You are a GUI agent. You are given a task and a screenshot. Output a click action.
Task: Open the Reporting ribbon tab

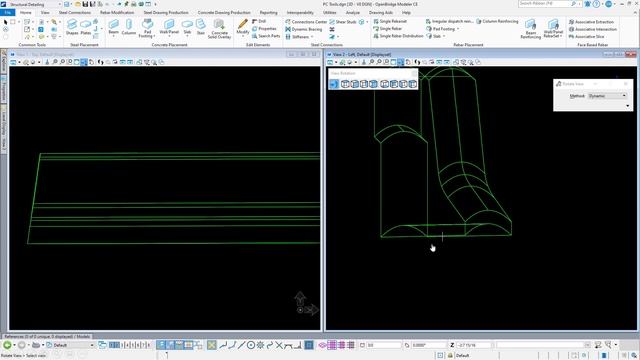click(268, 13)
